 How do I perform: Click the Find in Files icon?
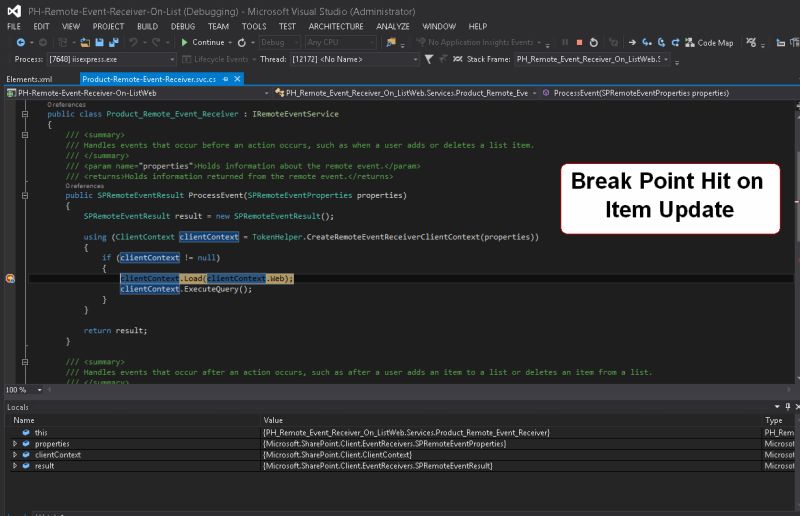click(x=391, y=42)
